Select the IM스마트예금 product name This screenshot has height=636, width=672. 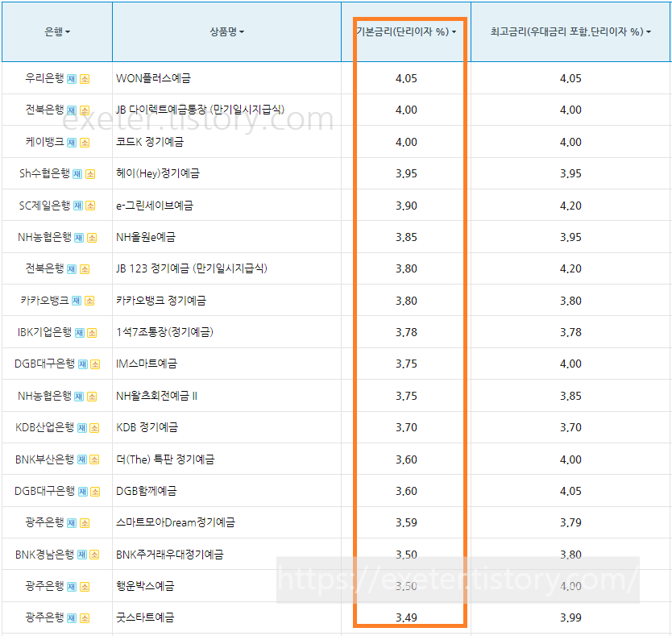pos(146,364)
